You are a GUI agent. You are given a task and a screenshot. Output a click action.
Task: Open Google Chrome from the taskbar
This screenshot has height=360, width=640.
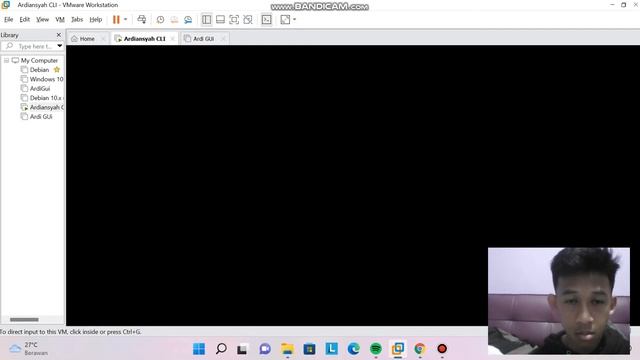420,349
